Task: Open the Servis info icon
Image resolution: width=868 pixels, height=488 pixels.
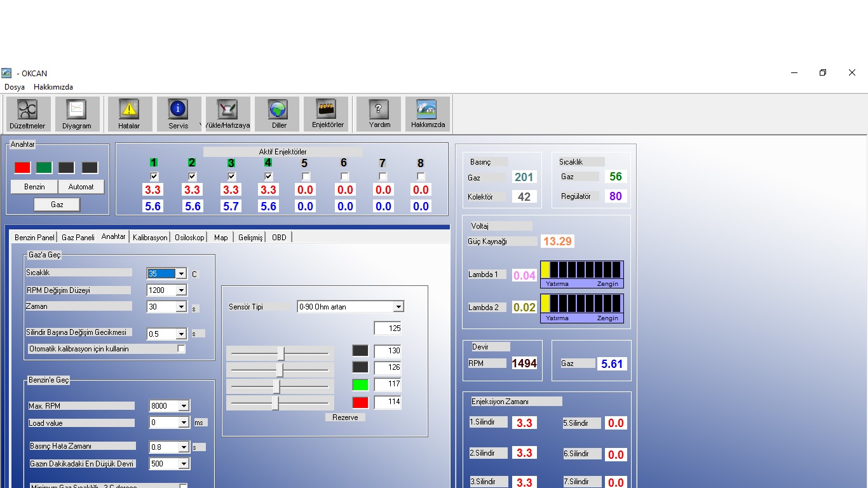Action: (x=178, y=114)
